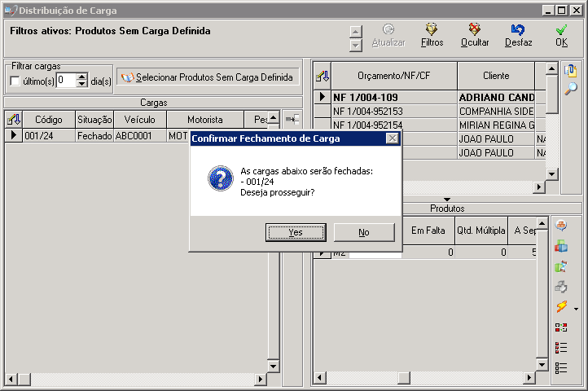Click vehicle cell ABC0001

click(140, 135)
